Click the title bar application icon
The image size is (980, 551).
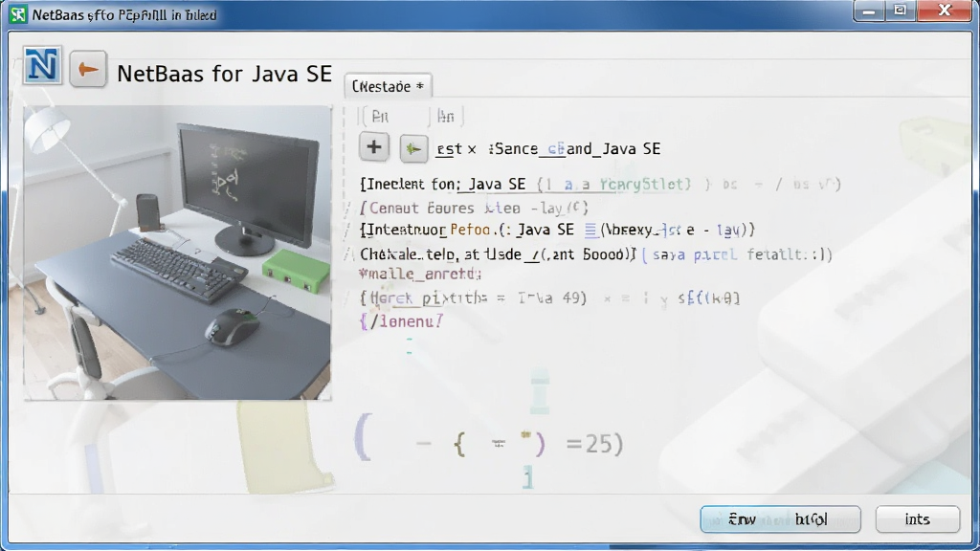18,13
